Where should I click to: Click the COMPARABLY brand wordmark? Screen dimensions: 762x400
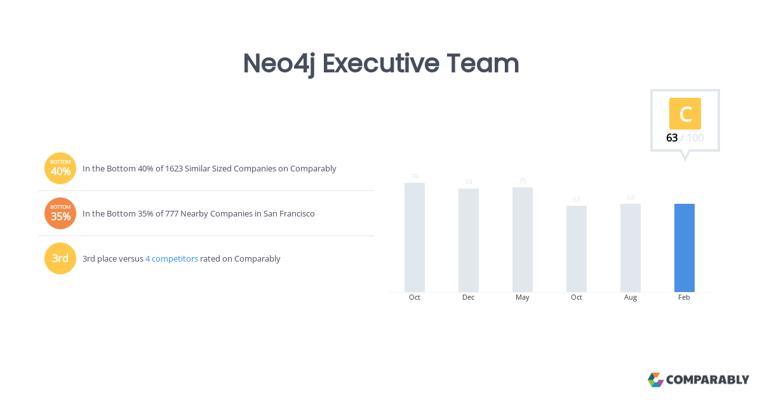click(x=708, y=380)
